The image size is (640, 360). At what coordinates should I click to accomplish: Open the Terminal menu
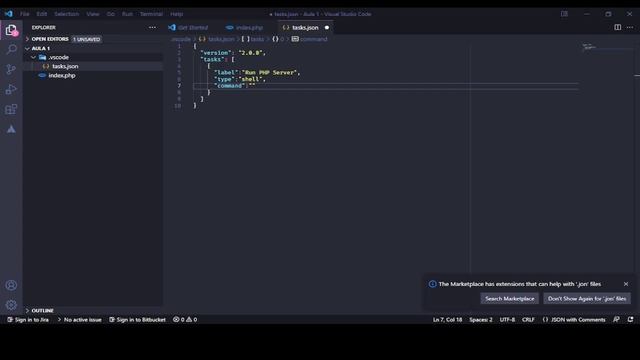tap(151, 14)
